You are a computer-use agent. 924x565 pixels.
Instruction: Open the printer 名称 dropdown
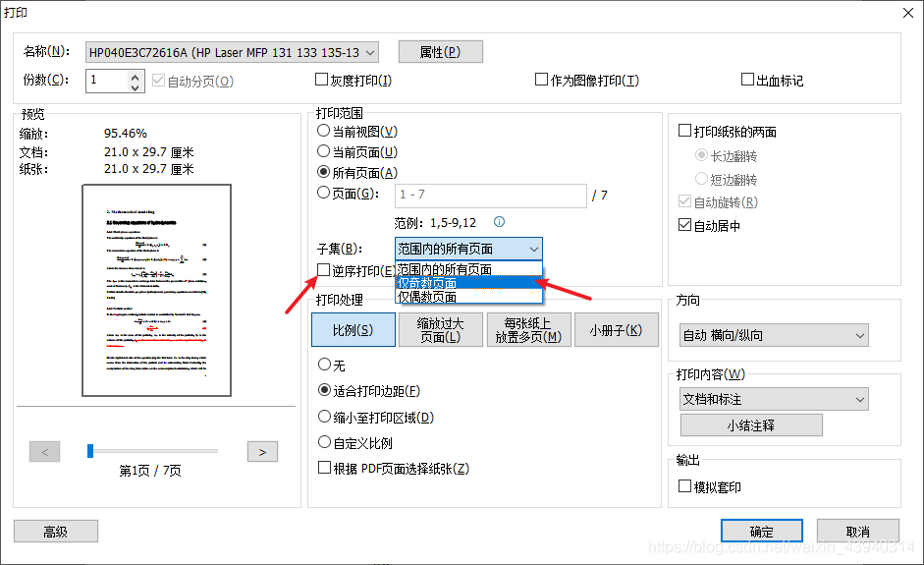point(232,52)
